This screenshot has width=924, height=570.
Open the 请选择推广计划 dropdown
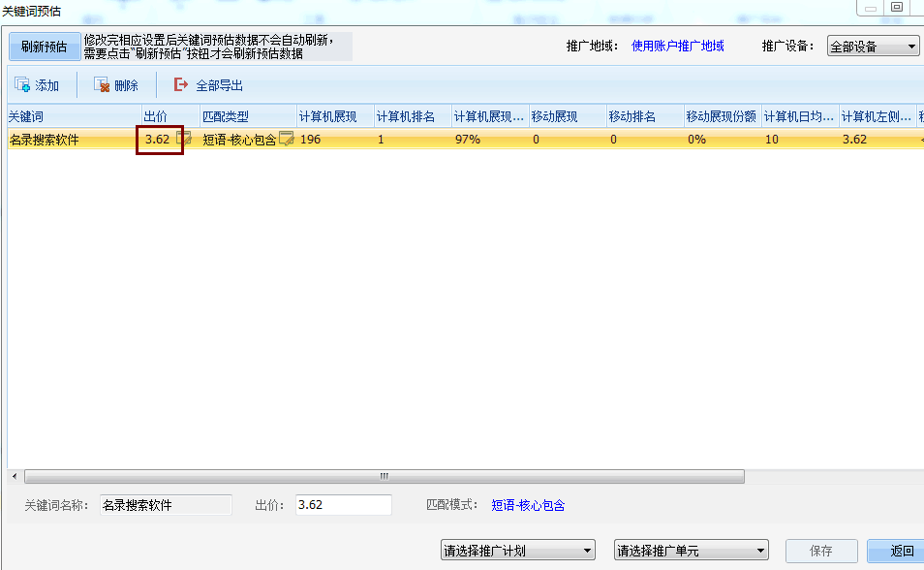click(x=517, y=550)
